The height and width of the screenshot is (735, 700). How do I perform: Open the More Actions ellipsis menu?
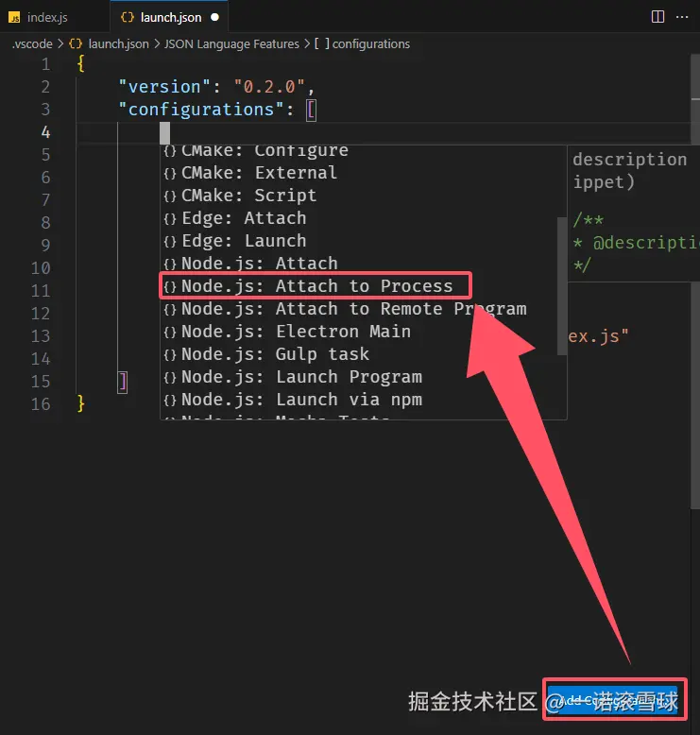(682, 17)
